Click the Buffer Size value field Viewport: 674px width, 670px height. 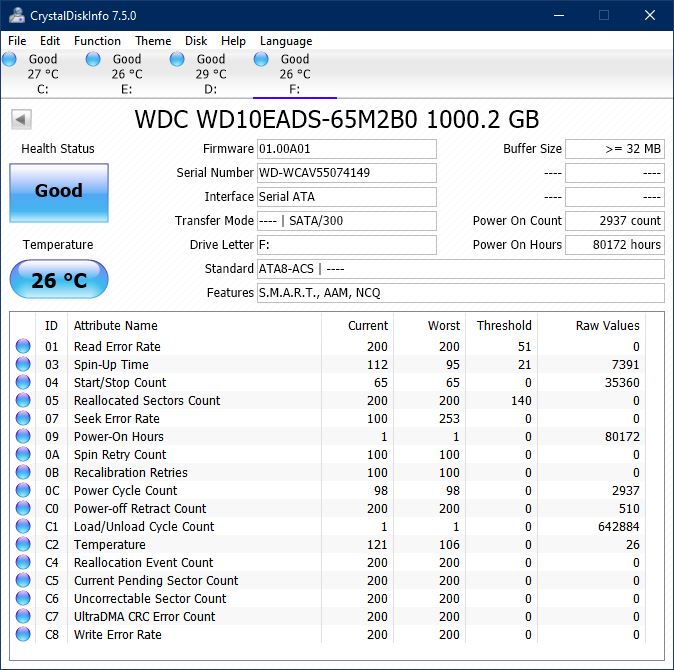615,149
